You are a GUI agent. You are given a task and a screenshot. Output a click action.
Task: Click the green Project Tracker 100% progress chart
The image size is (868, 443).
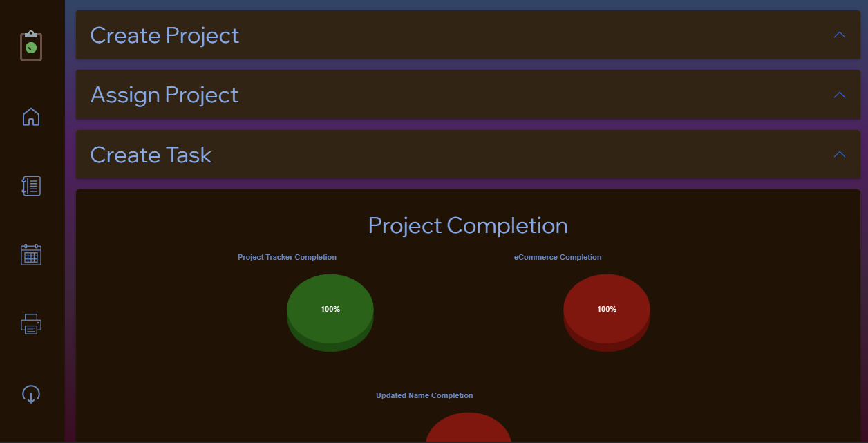point(330,311)
